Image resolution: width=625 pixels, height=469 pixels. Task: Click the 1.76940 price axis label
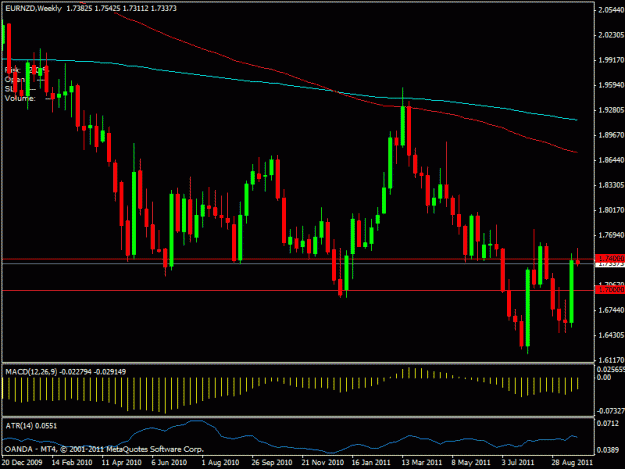(611, 235)
